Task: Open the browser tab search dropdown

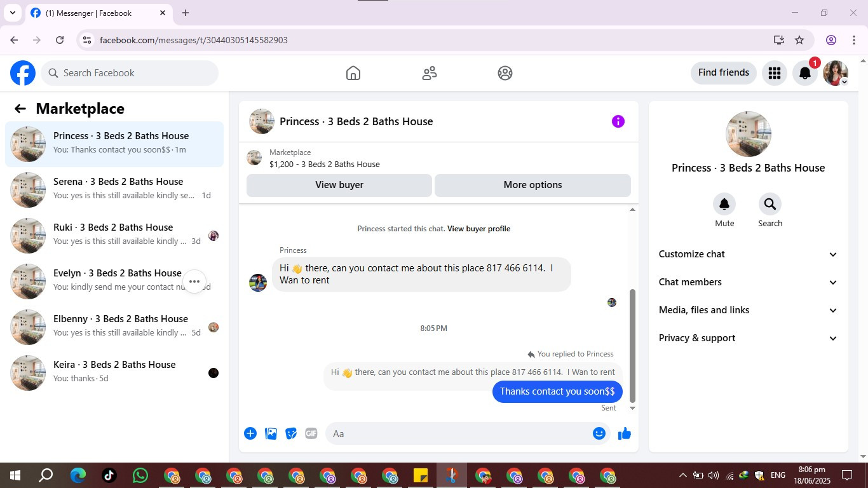Action: tap(13, 13)
